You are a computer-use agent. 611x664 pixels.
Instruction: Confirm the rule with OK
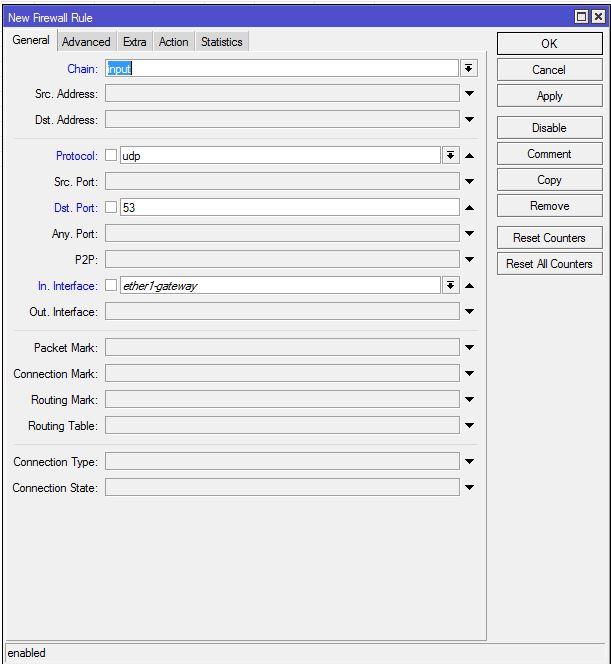[550, 44]
